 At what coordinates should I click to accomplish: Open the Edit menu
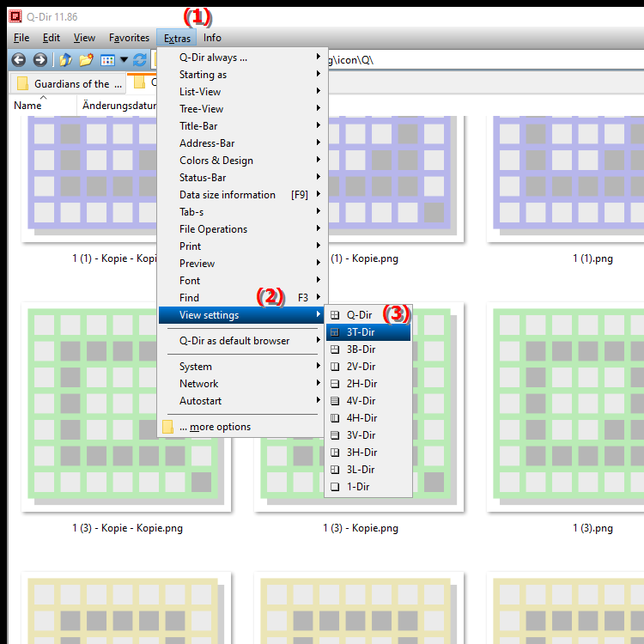coord(52,38)
